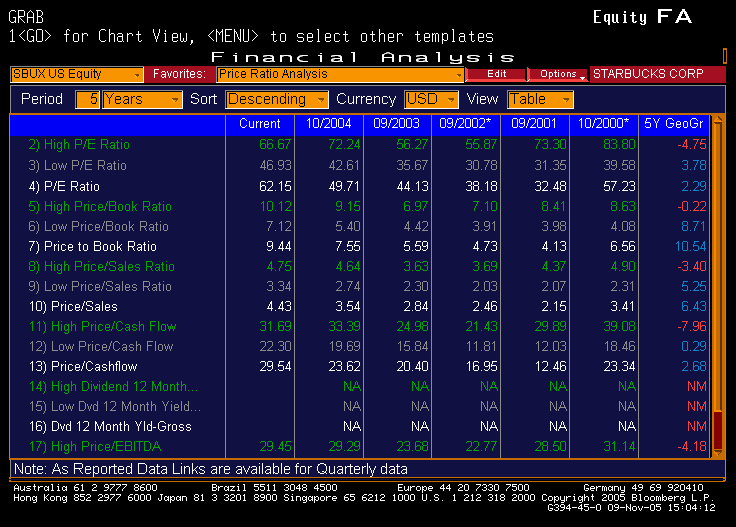Viewport: 736px width, 527px height.
Task: Click the STARBUCKS CORP company name label
Action: [x=648, y=74]
